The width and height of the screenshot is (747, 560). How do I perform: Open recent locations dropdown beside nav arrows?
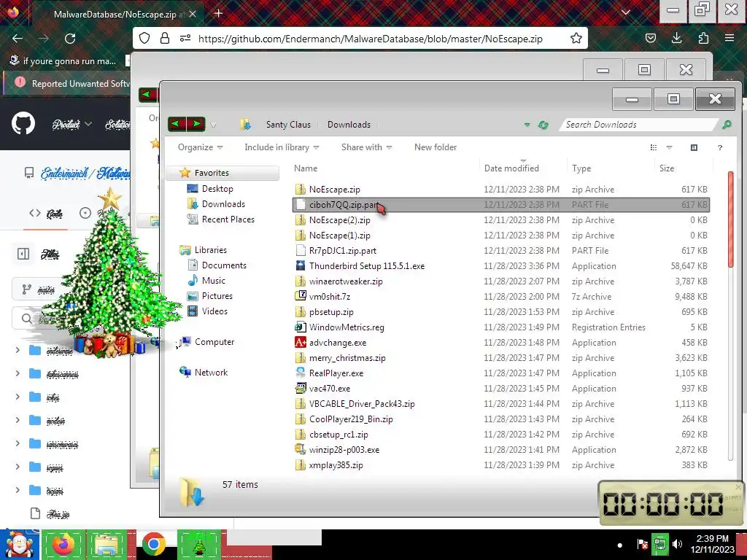(214, 125)
